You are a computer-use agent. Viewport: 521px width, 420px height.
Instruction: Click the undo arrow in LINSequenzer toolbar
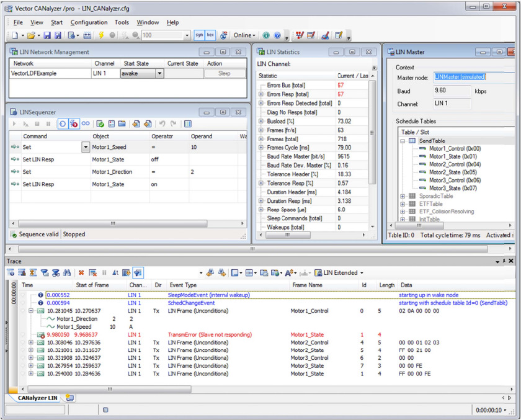click(x=163, y=124)
